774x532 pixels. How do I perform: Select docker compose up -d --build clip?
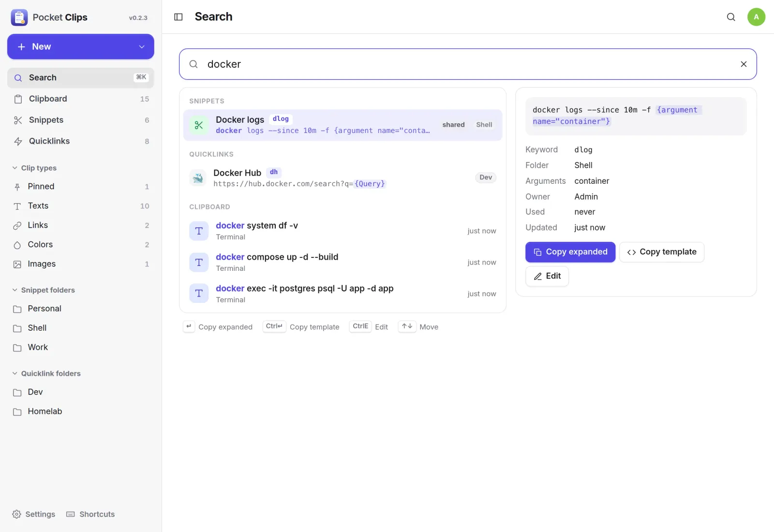point(342,263)
